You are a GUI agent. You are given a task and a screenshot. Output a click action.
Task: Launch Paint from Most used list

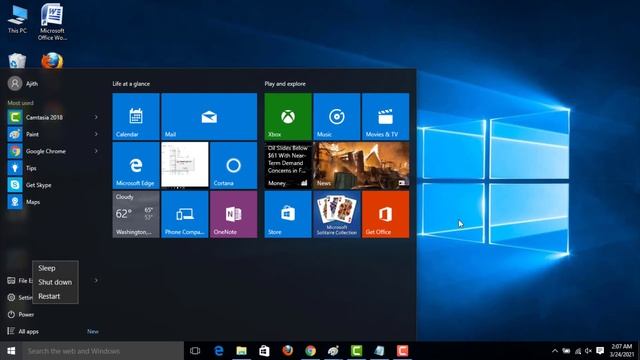[x=53, y=134]
